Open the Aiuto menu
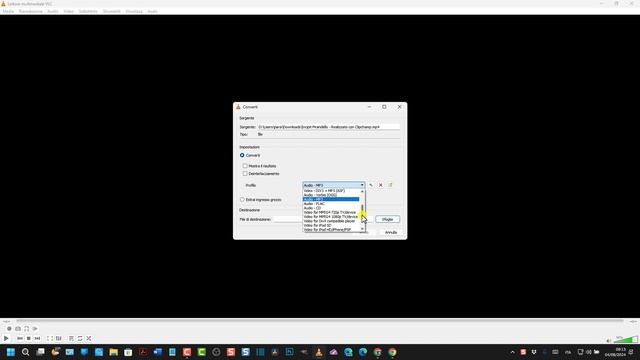The height and width of the screenshot is (360, 640). click(152, 11)
